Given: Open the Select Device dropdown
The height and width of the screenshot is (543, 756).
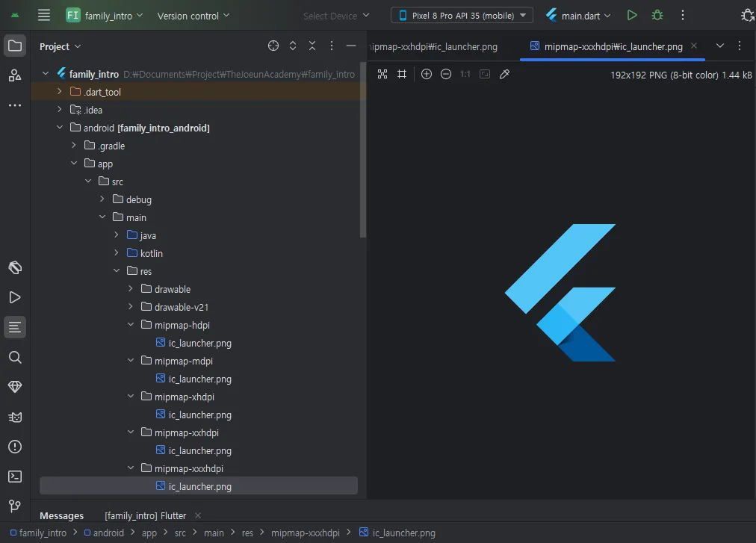Looking at the screenshot, I should (336, 16).
